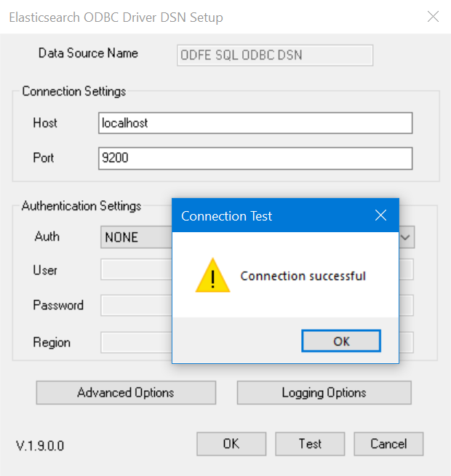
Task: Click the bottom OK button of DSN Setup
Action: click(231, 444)
